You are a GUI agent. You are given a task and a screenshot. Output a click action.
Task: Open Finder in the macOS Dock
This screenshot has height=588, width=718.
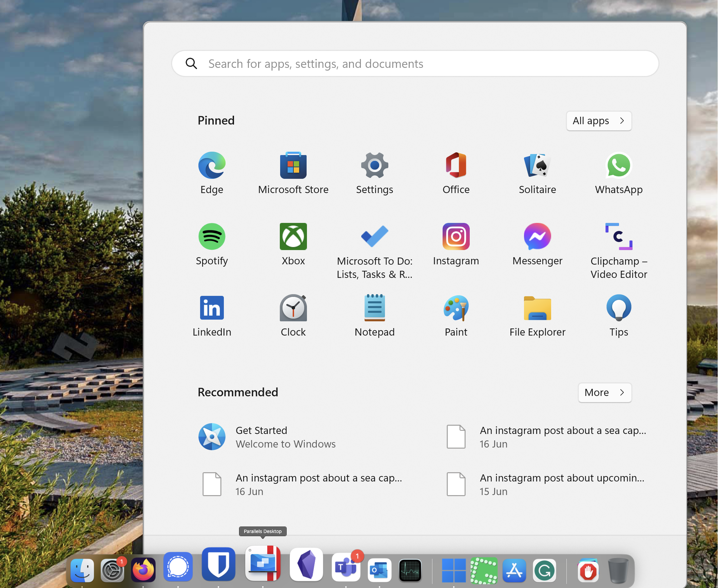click(x=82, y=570)
